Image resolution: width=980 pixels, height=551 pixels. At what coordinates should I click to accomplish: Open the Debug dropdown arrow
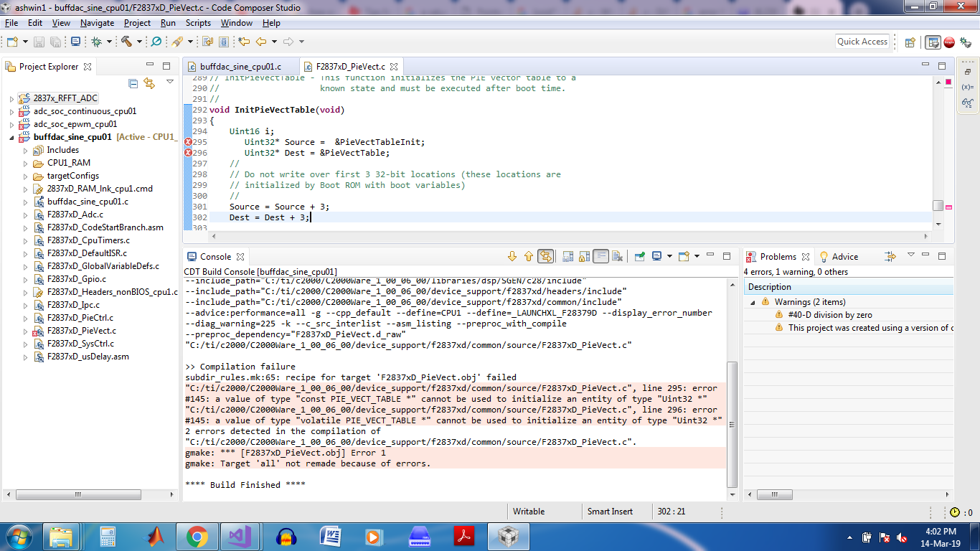(x=109, y=42)
